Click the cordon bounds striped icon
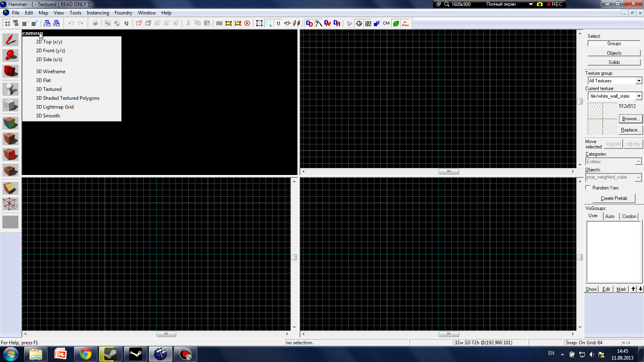Viewport: 644px width, 362px height. click(x=229, y=23)
